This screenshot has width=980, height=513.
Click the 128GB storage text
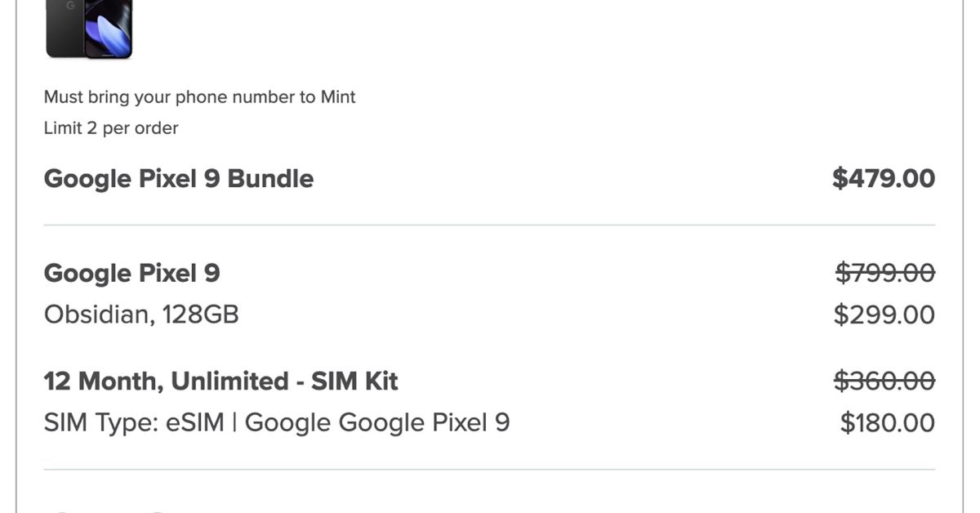point(200,314)
